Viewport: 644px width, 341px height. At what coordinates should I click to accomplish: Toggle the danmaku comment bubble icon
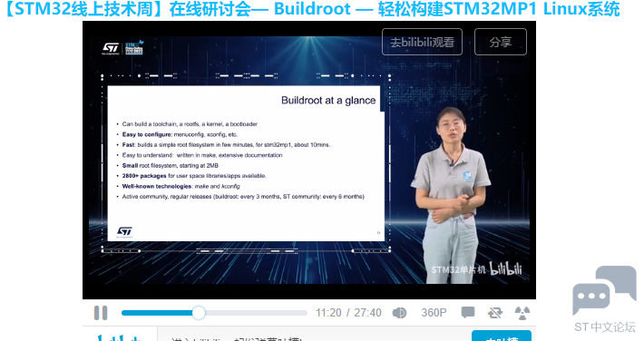click(468, 313)
